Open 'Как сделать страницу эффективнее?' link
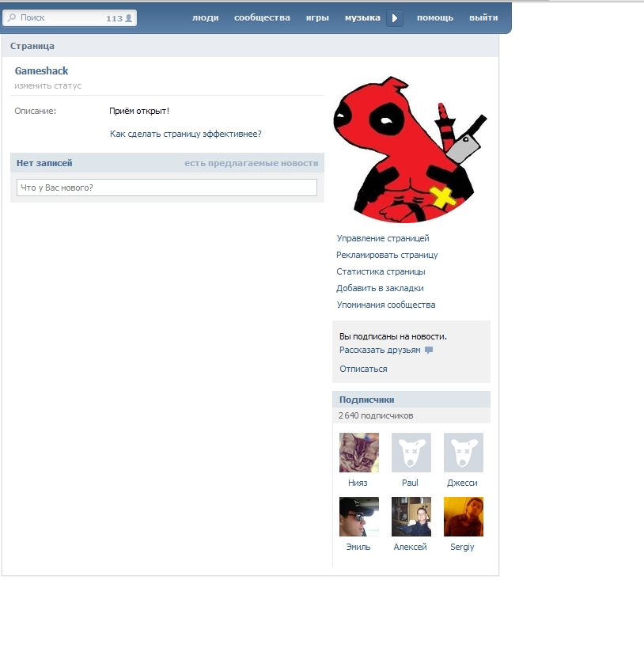 coord(185,134)
